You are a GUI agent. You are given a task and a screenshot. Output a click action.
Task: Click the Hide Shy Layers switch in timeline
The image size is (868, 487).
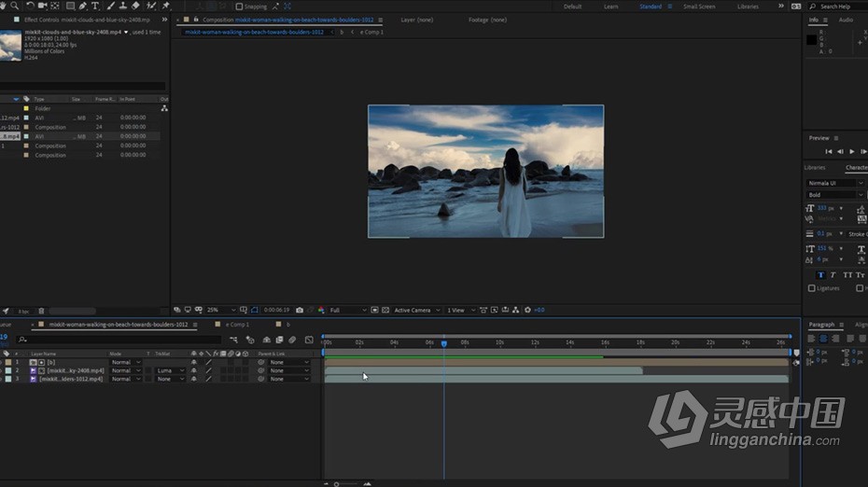click(267, 340)
